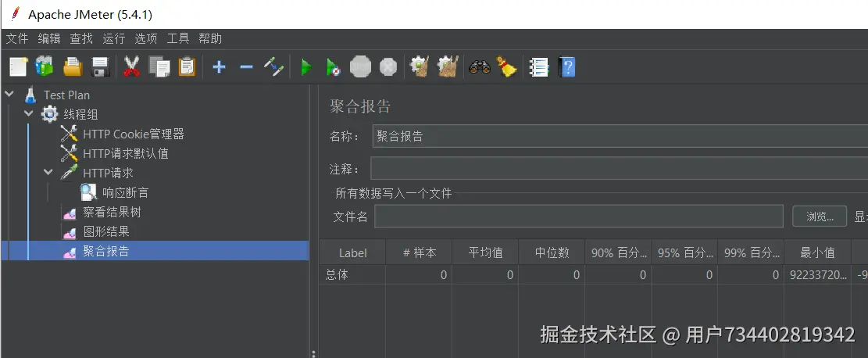Sort by # 样本 column header

tap(419, 252)
